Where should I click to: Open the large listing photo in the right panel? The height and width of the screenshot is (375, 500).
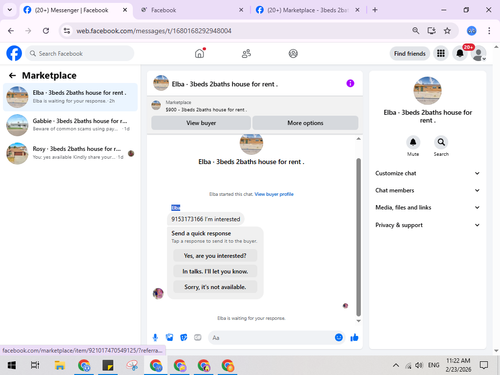coord(427,90)
